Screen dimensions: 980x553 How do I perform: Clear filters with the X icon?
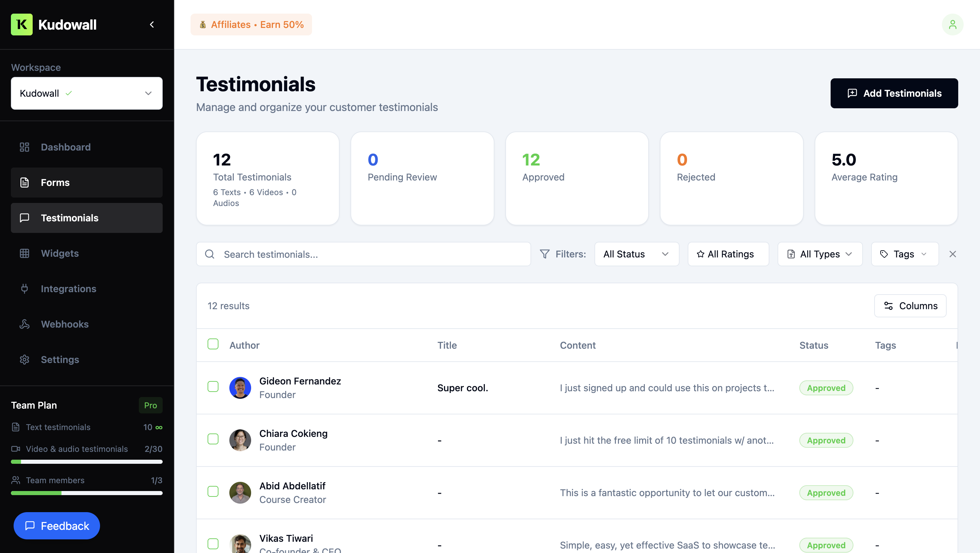[952, 254]
